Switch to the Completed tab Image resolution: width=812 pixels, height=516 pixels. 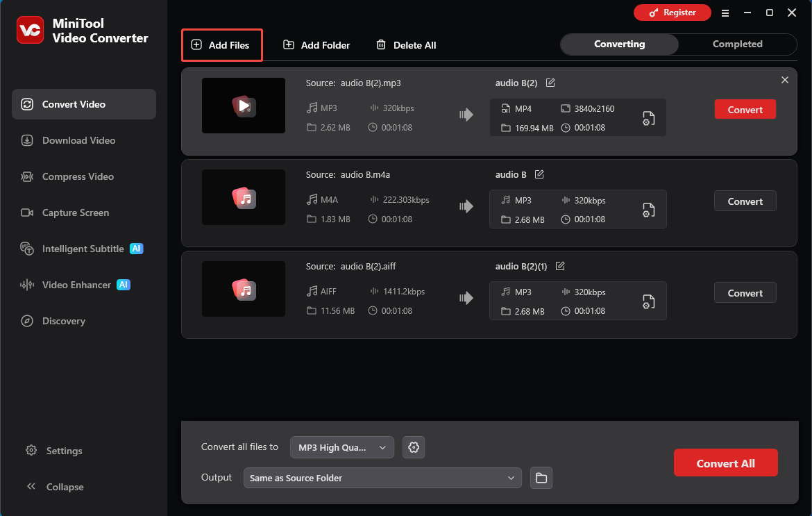[x=738, y=44]
